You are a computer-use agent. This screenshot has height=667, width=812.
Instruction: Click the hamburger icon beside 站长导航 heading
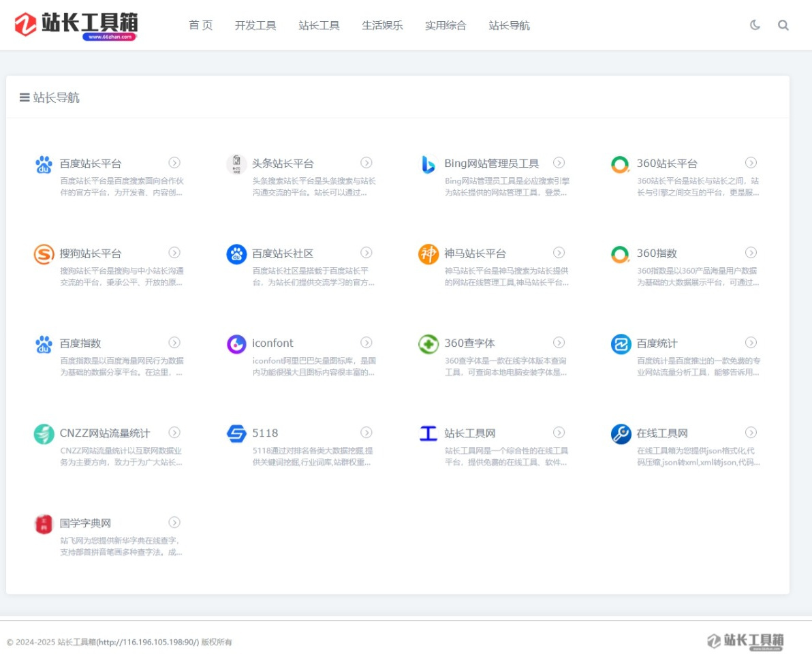pyautogui.click(x=25, y=97)
